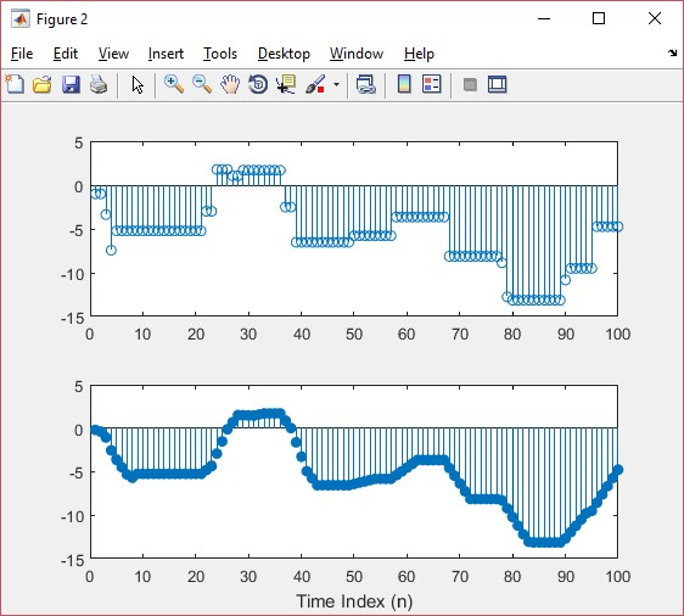Screen dimensions: 684x616
Task: Select the Rotate 3D tool
Action: (x=258, y=84)
